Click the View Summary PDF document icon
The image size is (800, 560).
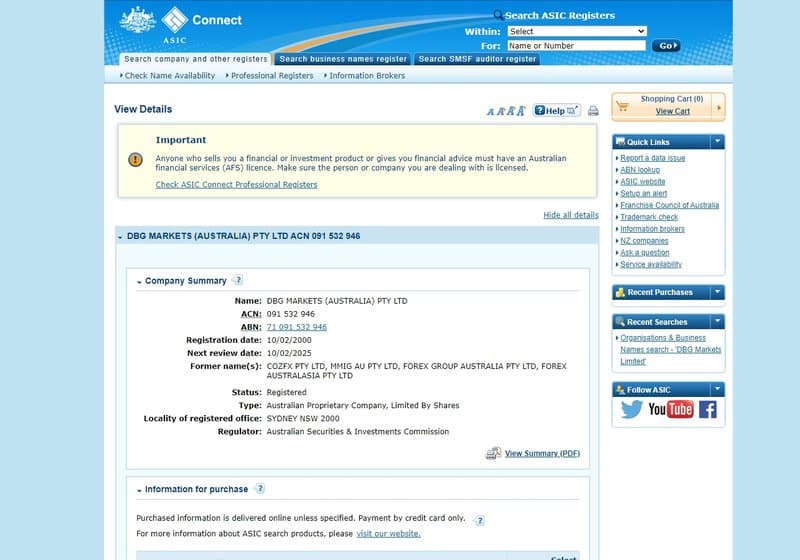pos(493,453)
